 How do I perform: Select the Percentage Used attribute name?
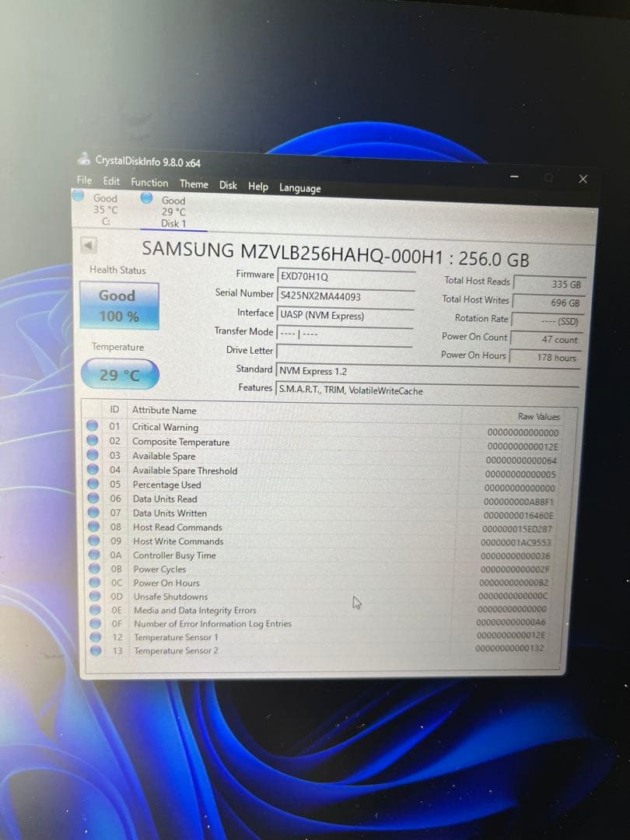(x=166, y=485)
